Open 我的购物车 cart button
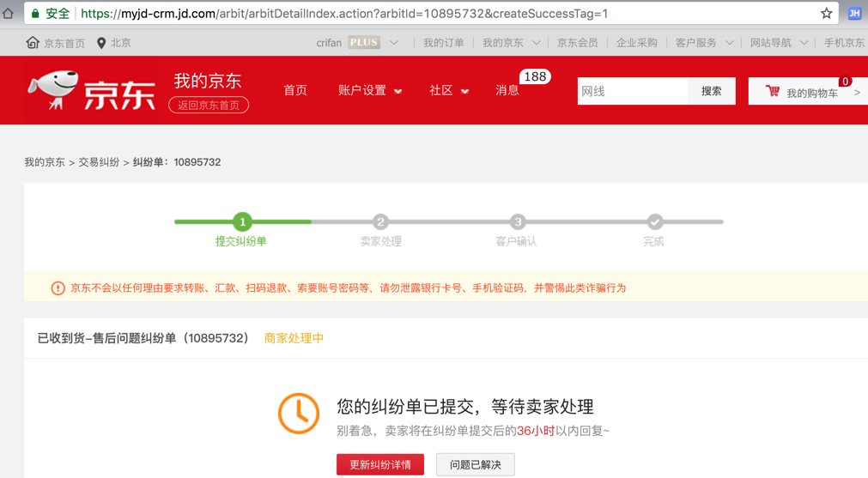868x478 pixels. click(808, 91)
